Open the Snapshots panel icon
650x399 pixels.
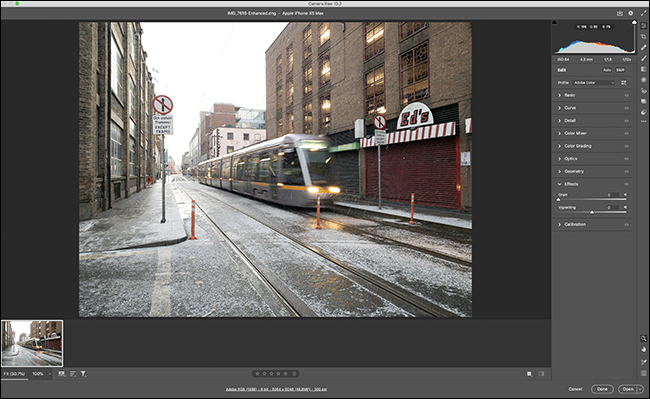point(644,101)
